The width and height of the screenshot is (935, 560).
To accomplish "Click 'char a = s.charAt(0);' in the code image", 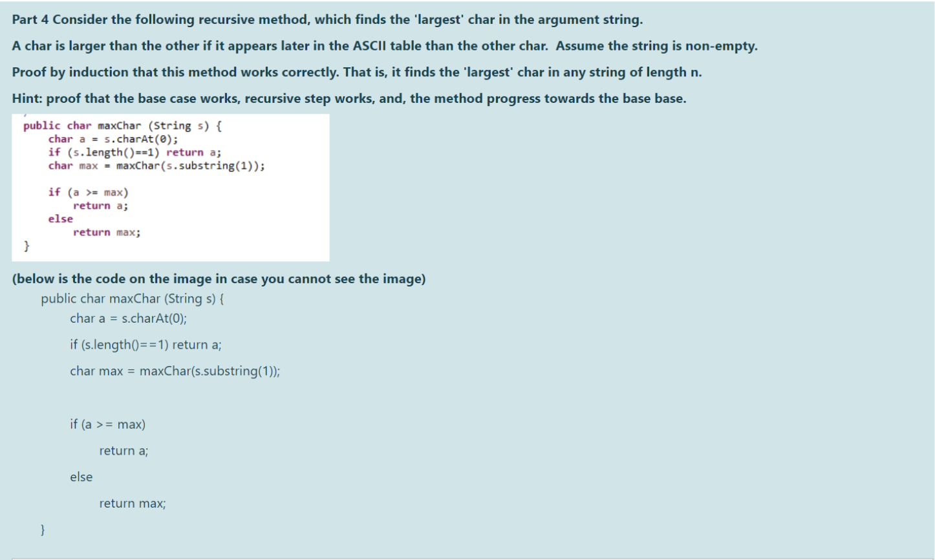I will pyautogui.click(x=113, y=139).
